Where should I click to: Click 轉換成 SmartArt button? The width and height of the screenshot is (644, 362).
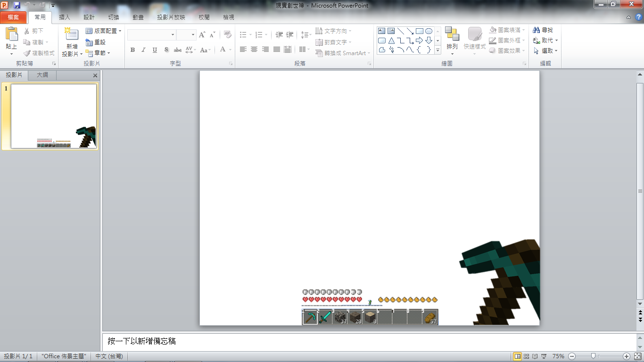coord(343,53)
